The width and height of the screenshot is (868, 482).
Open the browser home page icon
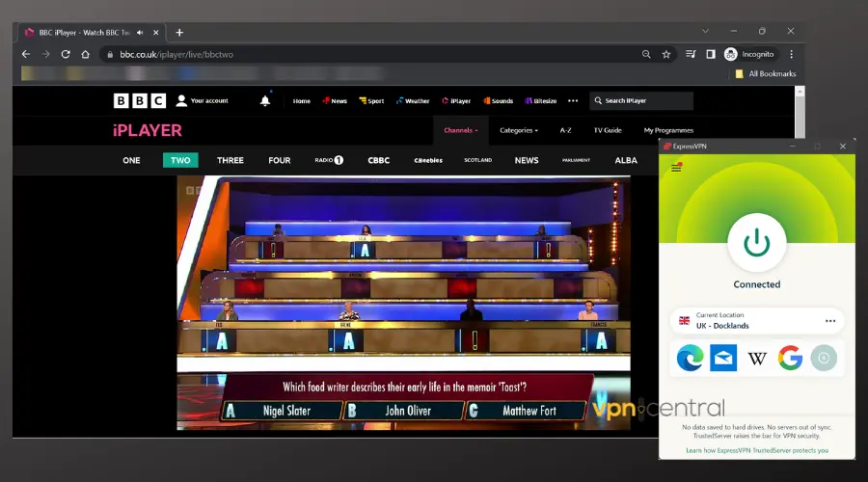coord(85,54)
